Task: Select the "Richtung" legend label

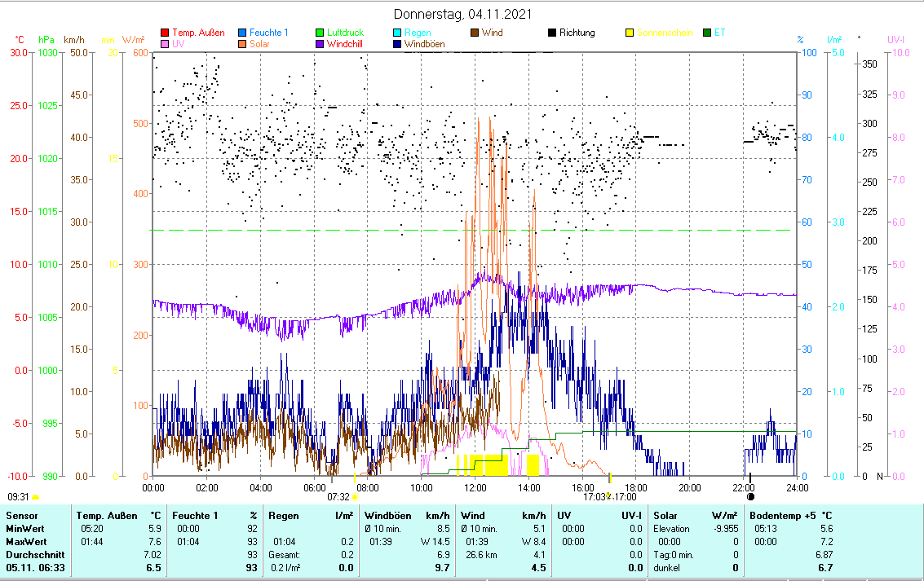Action: coord(577,33)
